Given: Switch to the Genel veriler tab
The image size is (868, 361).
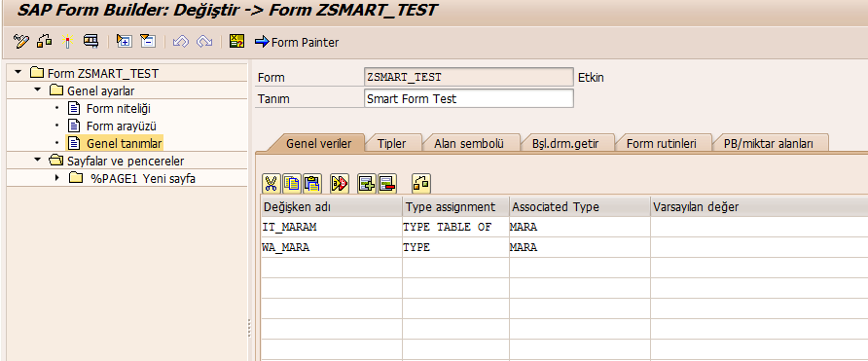Looking at the screenshot, I should click(318, 143).
